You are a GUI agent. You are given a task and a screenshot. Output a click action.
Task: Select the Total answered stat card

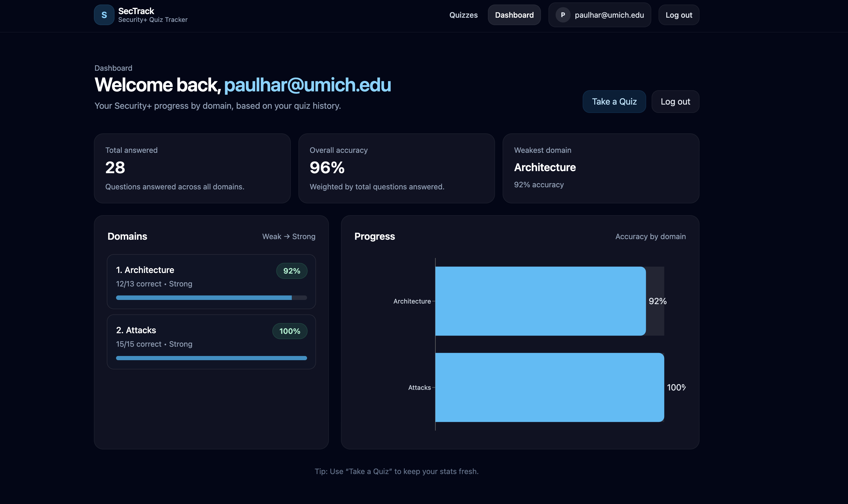pos(192,168)
